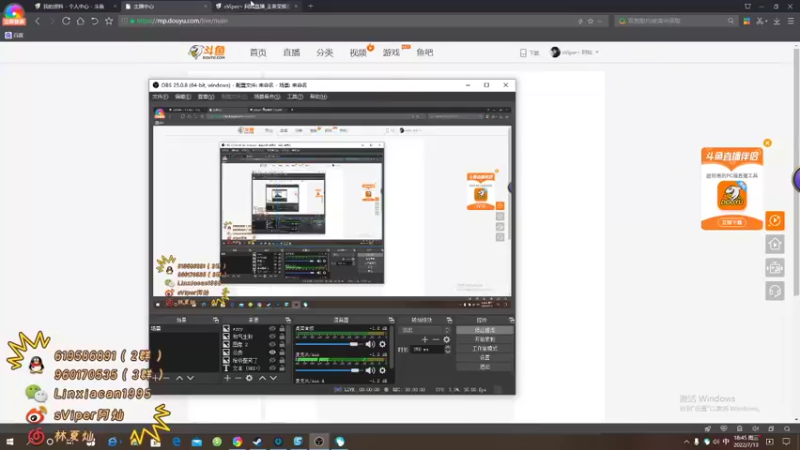Screen dimensions: 800x450
Task: Move the selected source up in OBS
Action: pyautogui.click(x=262, y=378)
